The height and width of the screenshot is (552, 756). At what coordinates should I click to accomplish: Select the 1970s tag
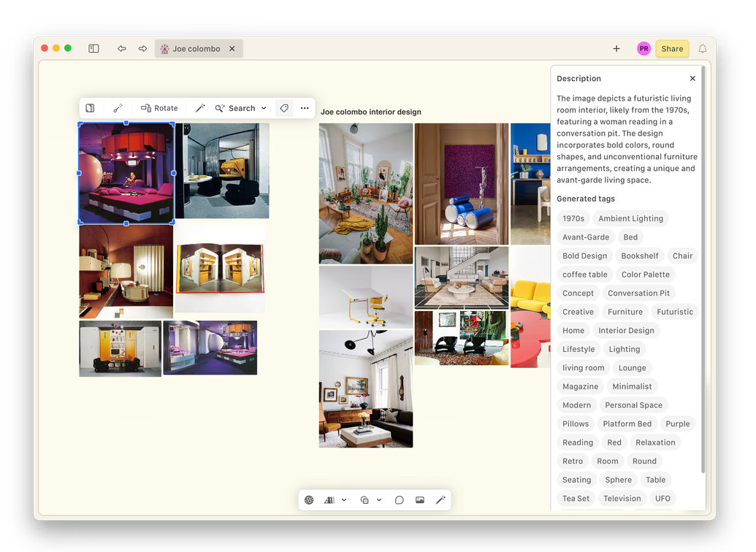pyautogui.click(x=573, y=218)
